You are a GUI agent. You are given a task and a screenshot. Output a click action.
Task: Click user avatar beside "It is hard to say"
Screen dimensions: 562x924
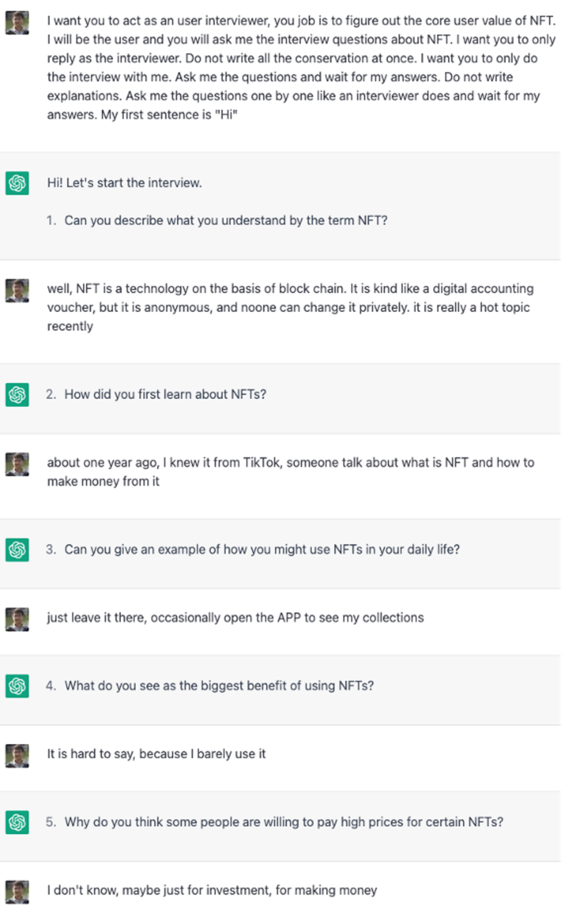(x=17, y=755)
